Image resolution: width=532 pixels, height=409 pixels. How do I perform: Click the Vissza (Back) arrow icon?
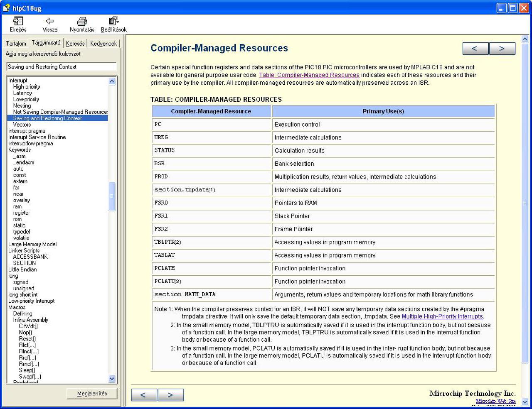50,21
